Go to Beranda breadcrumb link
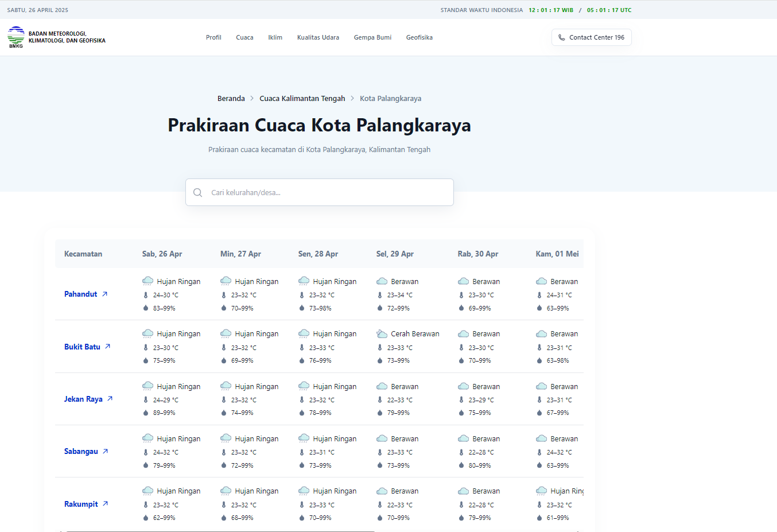This screenshot has height=532, width=777. tap(231, 99)
